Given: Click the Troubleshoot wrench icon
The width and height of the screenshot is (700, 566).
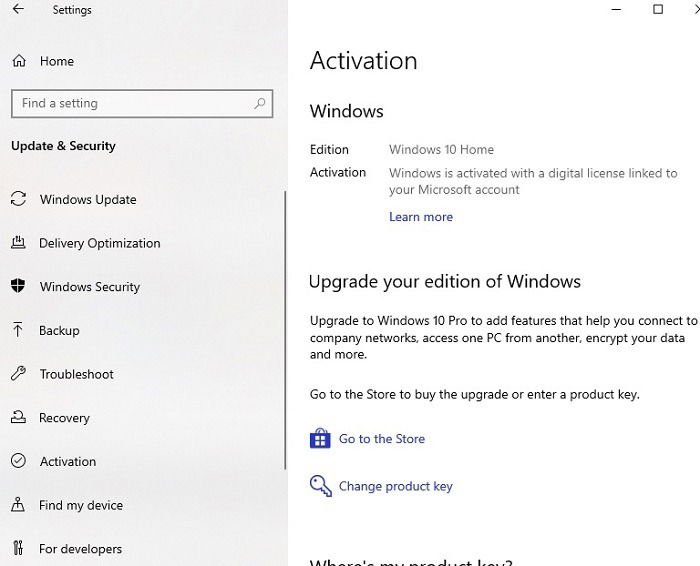Looking at the screenshot, I should click(18, 373).
